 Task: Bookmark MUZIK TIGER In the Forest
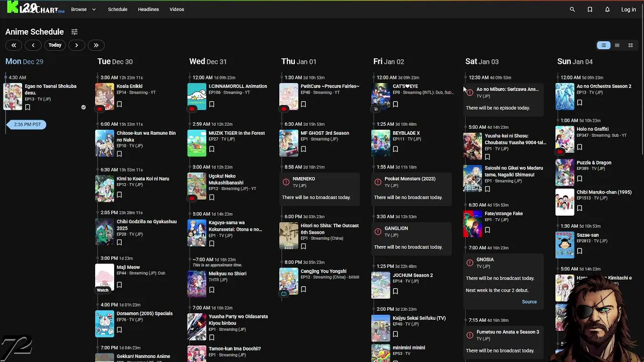[211, 149]
